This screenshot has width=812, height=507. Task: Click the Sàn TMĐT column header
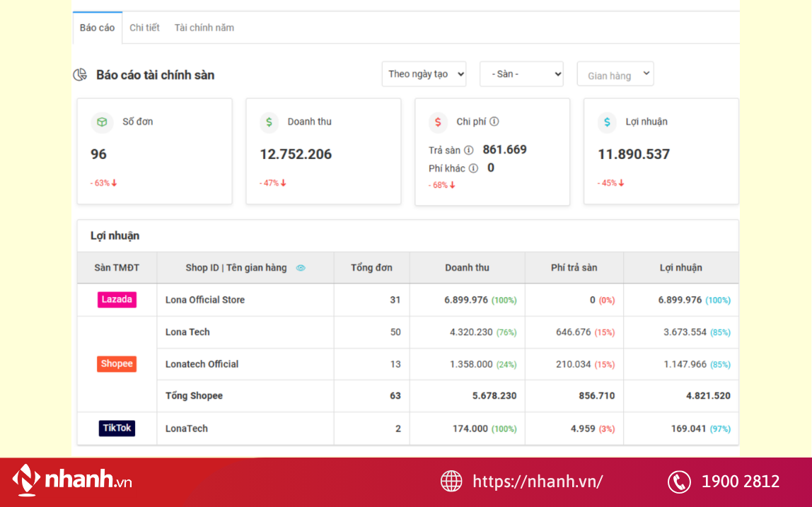pyautogui.click(x=117, y=268)
